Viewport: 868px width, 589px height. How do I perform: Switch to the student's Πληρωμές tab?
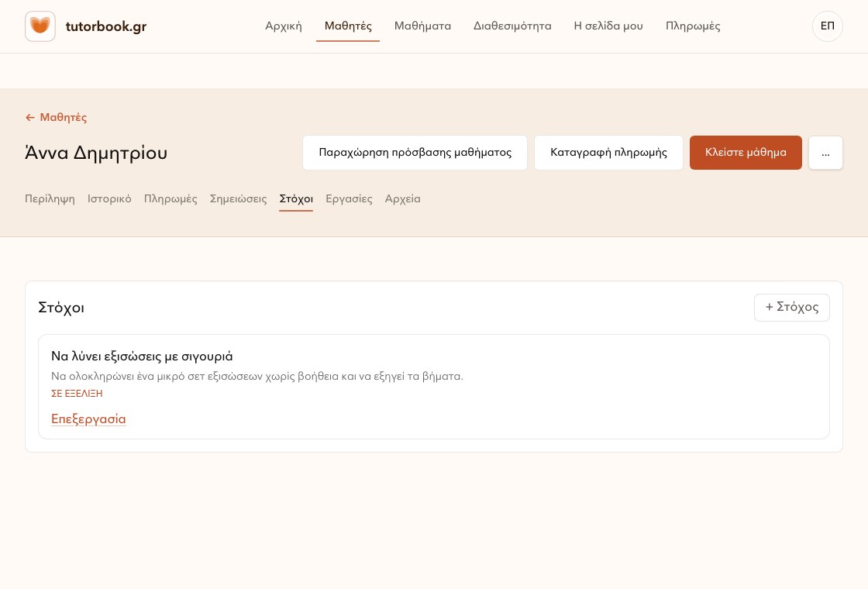click(x=170, y=198)
